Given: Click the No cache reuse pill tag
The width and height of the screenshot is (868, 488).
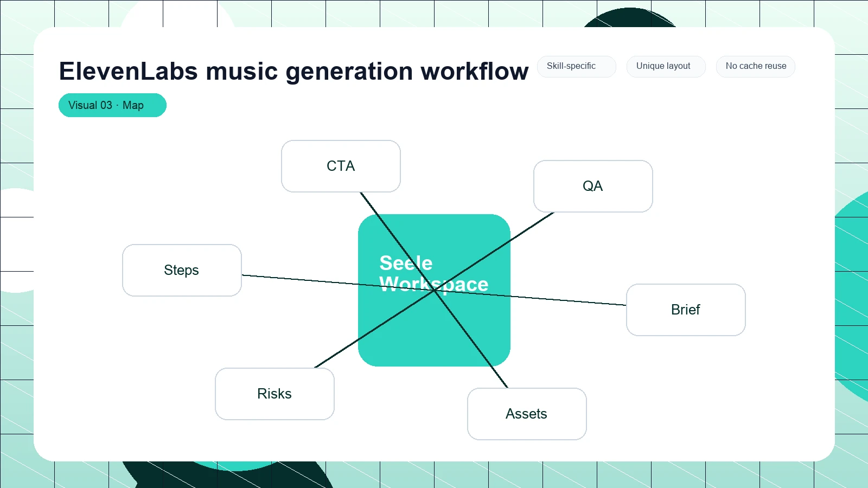Looking at the screenshot, I should coord(756,67).
